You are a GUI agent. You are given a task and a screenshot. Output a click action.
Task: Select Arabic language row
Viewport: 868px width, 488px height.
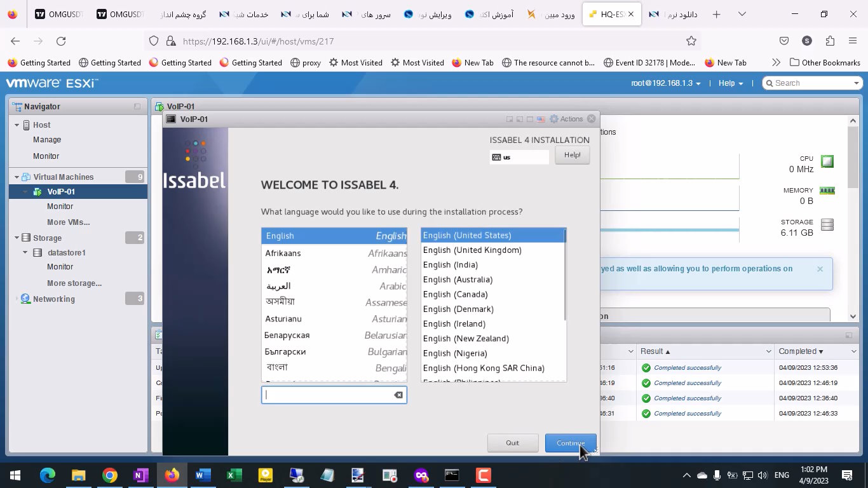pos(334,286)
